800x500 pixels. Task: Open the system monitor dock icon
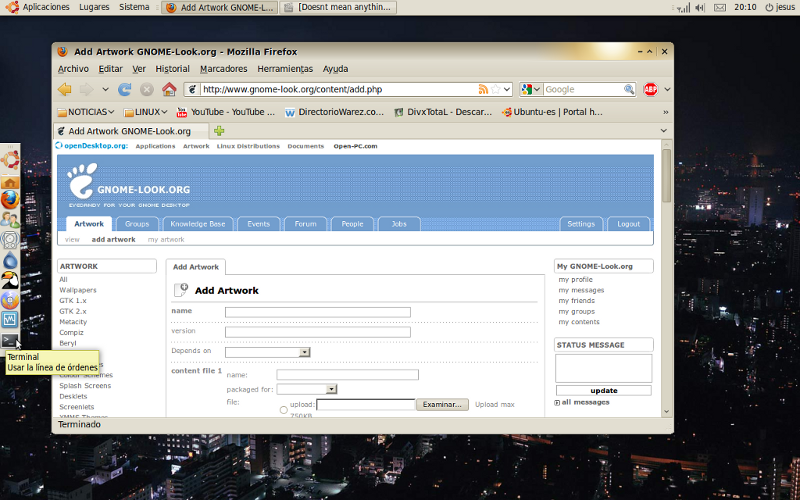click(10, 320)
